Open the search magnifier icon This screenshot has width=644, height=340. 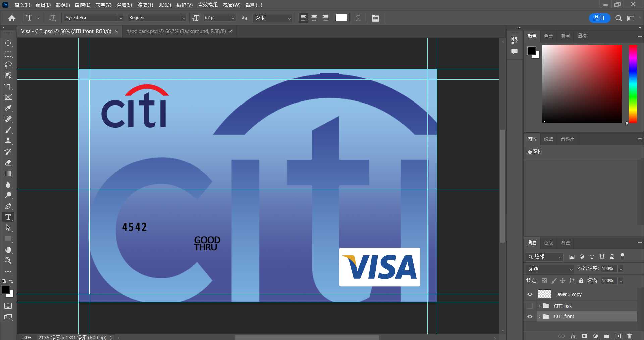(x=619, y=18)
